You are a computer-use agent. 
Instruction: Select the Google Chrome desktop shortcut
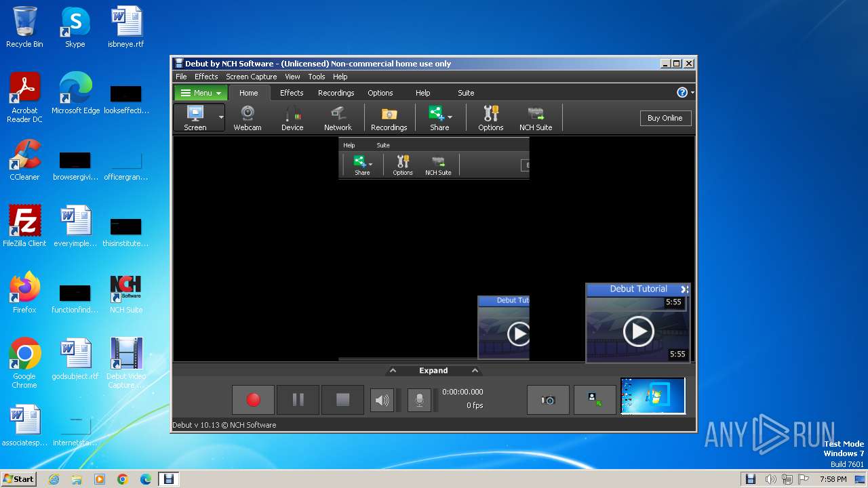click(x=24, y=364)
